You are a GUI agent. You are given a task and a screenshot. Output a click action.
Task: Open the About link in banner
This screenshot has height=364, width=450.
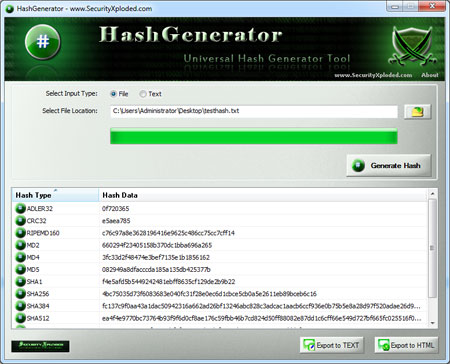coord(430,75)
